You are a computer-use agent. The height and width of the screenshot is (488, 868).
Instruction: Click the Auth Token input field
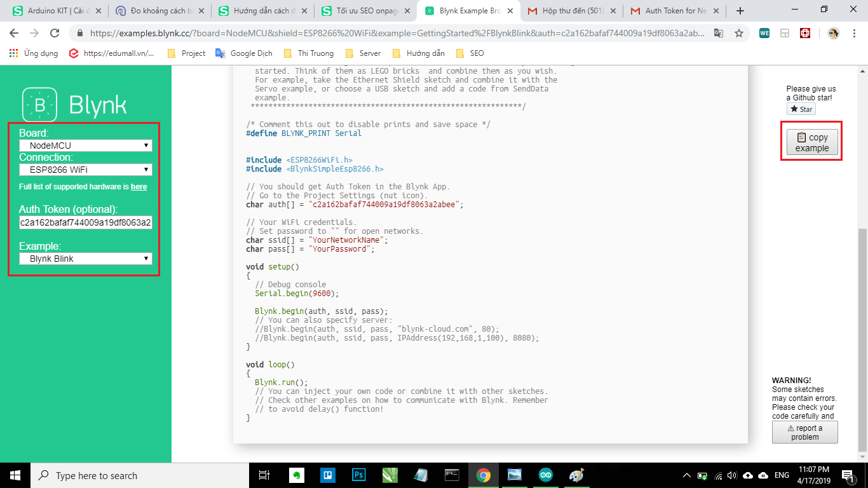pyautogui.click(x=86, y=222)
